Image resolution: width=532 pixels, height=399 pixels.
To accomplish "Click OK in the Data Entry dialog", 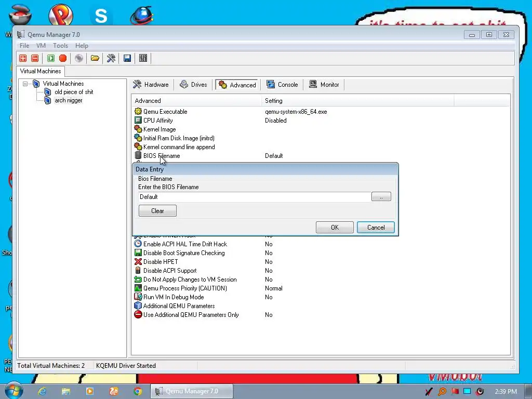I will [335, 228].
